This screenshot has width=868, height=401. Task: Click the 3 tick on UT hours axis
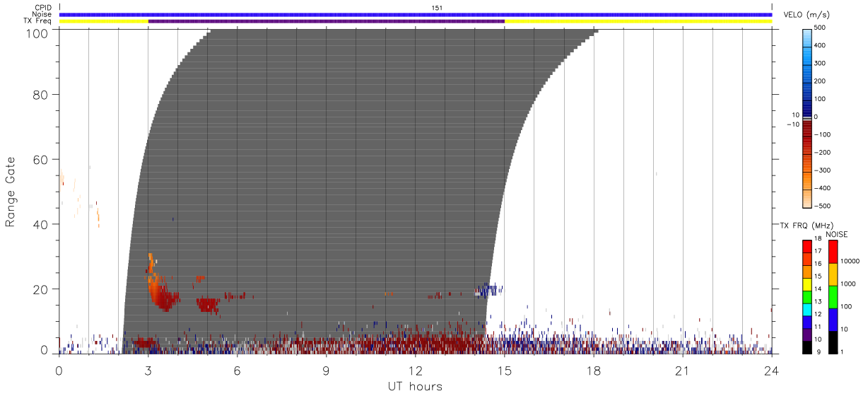[148, 371]
